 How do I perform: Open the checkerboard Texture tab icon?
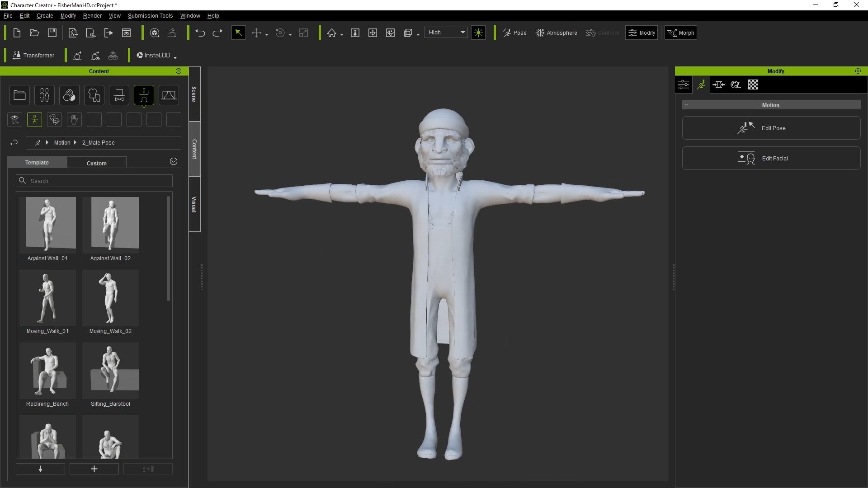[753, 84]
